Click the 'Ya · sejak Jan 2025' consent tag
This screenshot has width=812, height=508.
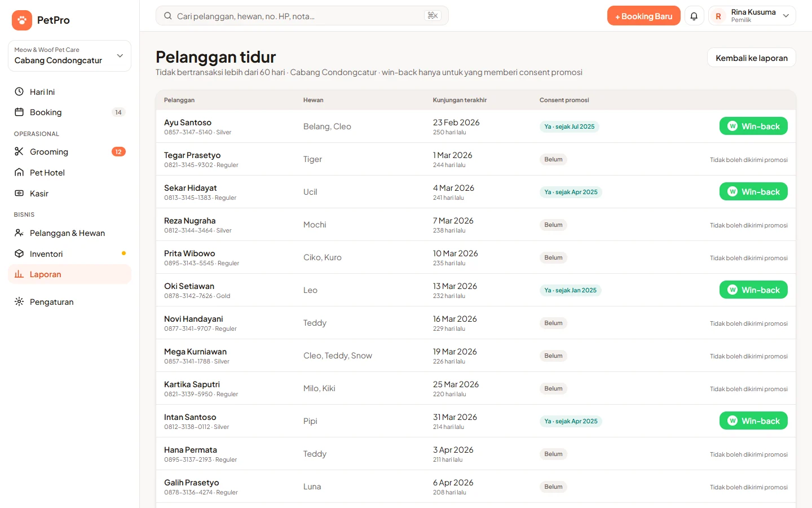tap(571, 290)
